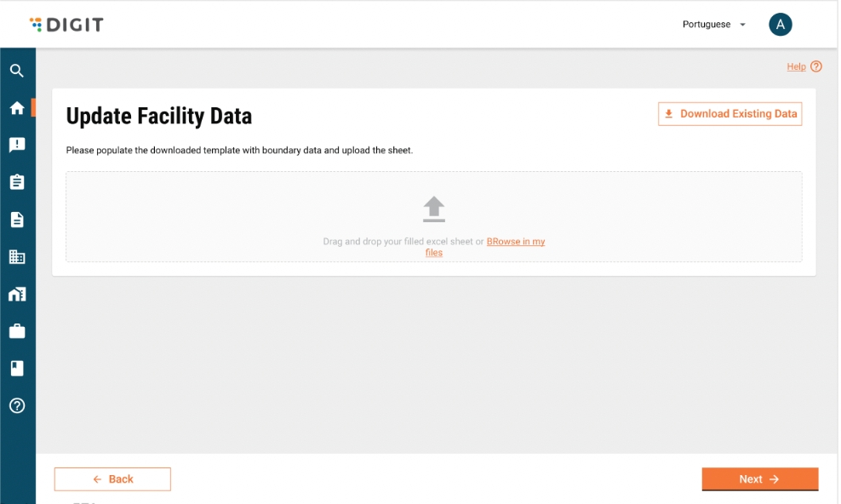Click the house-with-building icon in sidebar
Image resolution: width=841 pixels, height=504 pixels.
click(16, 294)
